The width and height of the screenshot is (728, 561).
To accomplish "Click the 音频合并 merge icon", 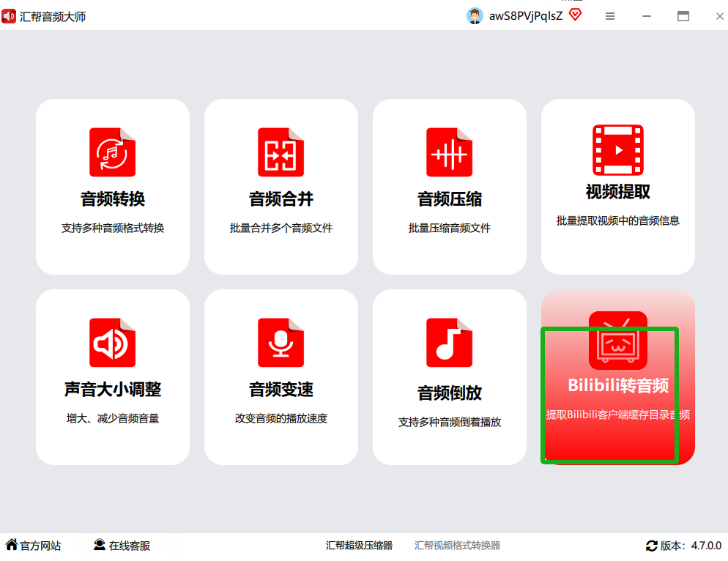I will coord(281,152).
